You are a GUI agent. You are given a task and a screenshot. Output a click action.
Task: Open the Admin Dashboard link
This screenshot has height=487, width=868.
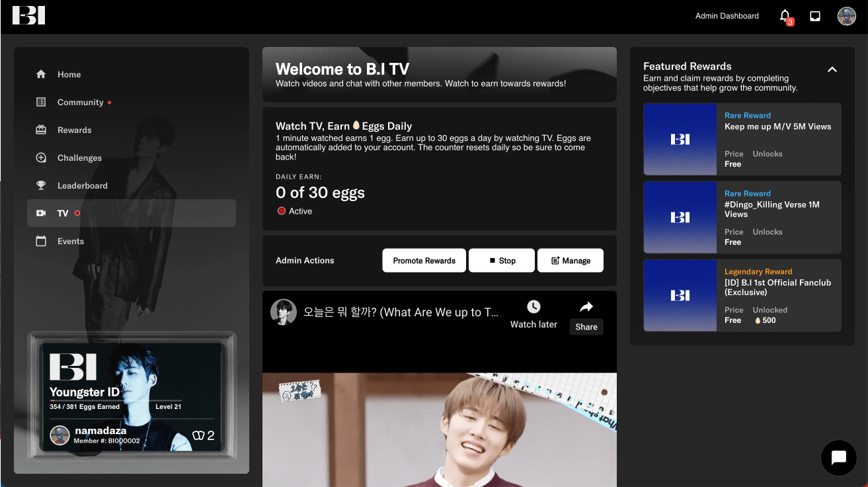tap(727, 16)
